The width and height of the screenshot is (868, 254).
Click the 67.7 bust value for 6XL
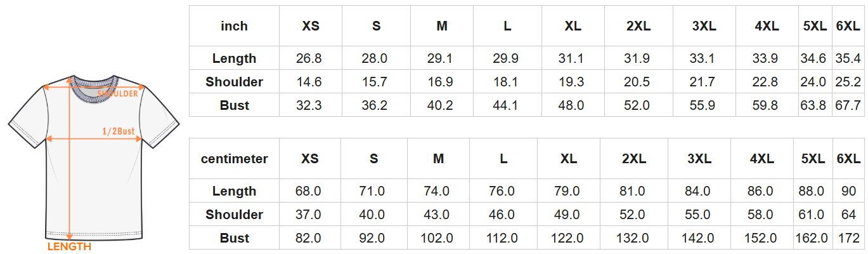(x=848, y=105)
